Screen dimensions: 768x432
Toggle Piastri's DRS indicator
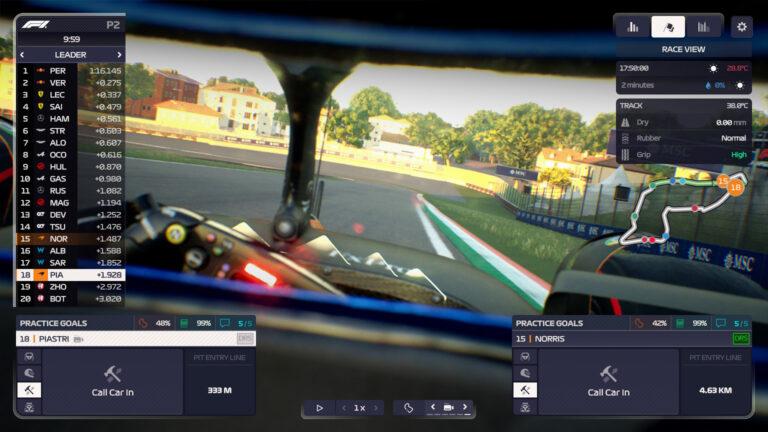245,338
